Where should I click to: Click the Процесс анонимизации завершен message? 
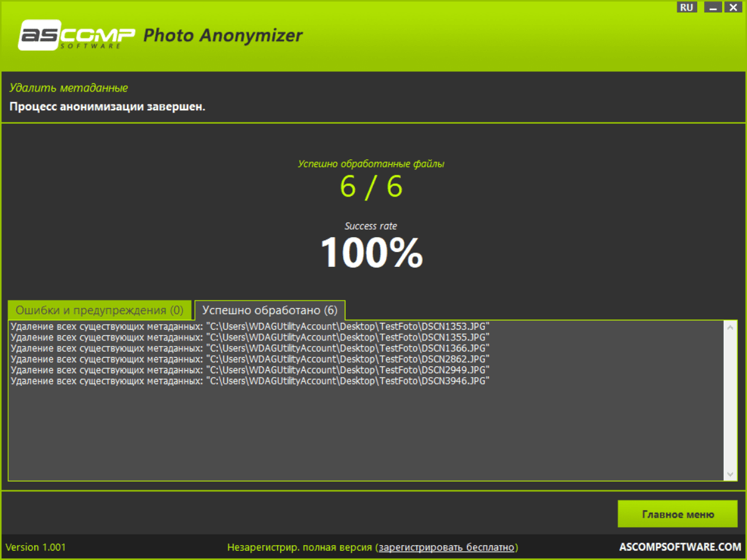[107, 107]
